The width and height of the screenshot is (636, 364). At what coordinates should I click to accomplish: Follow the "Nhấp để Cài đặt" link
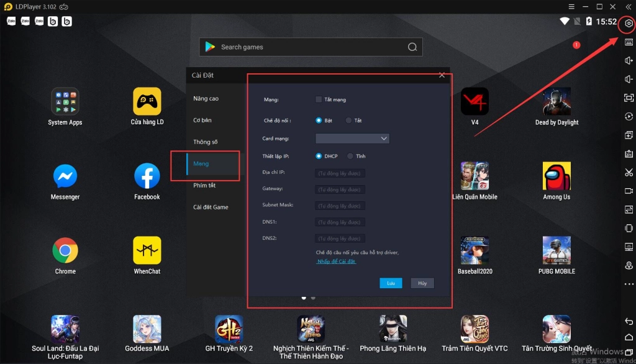(336, 262)
